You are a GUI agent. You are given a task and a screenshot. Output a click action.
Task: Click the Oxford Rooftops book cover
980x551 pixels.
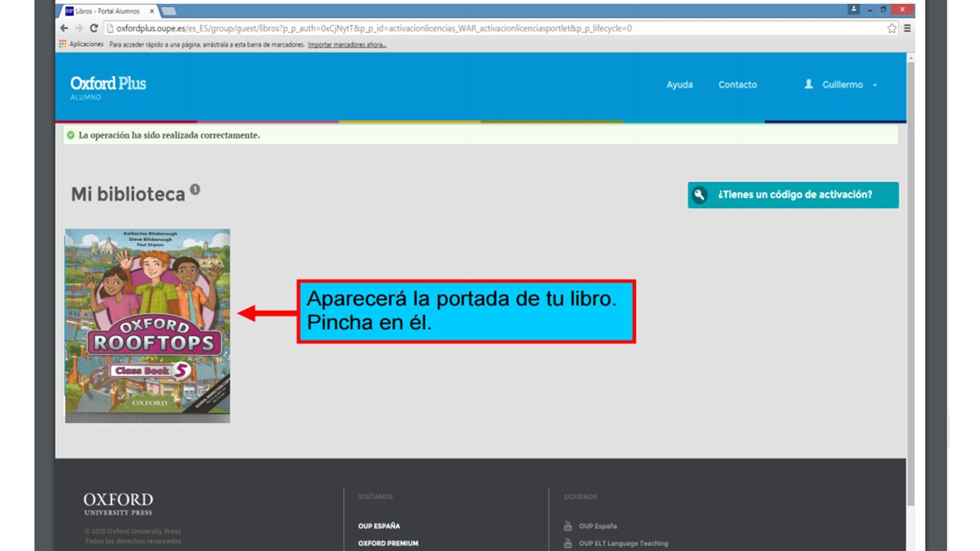tap(148, 326)
